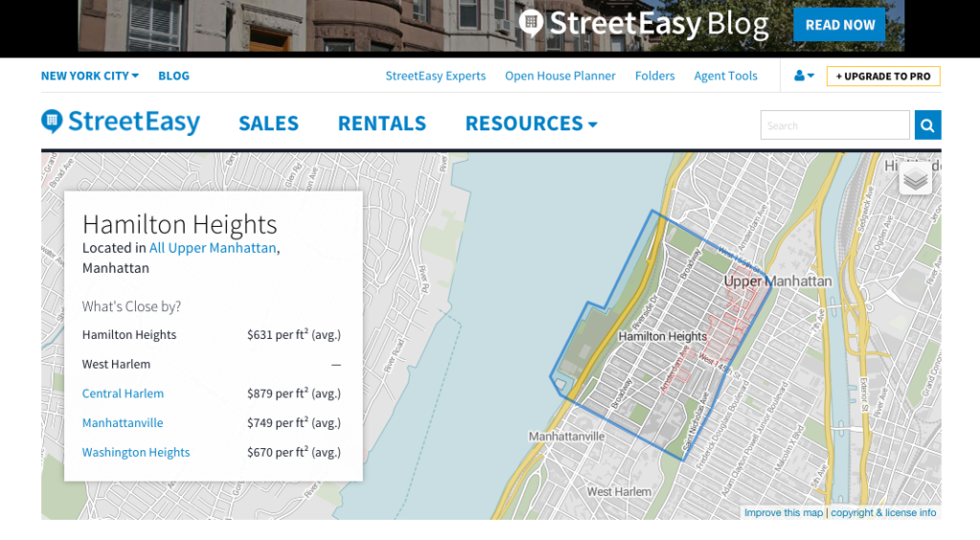The image size is (980, 540).
Task: Click the magnifier search button
Action: 927,125
